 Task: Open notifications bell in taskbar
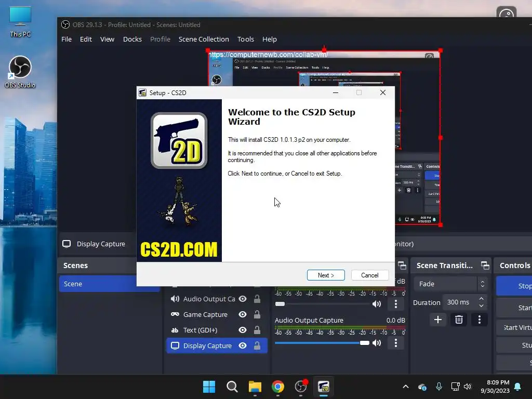tap(518, 387)
